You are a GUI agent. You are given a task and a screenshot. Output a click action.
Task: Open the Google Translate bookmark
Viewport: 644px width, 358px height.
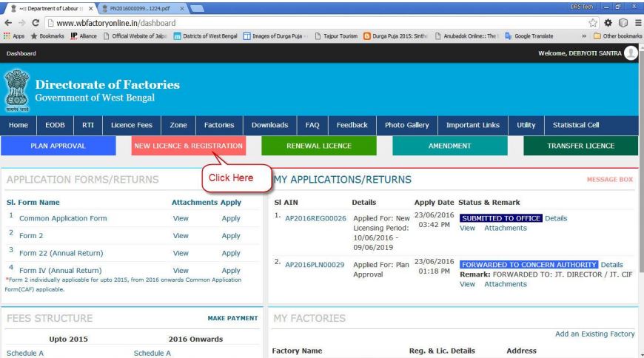529,36
